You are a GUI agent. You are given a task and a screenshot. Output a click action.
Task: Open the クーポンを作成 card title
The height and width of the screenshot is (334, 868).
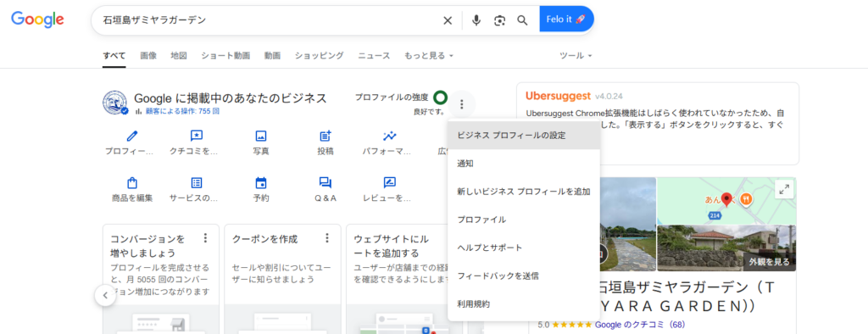tap(264, 239)
